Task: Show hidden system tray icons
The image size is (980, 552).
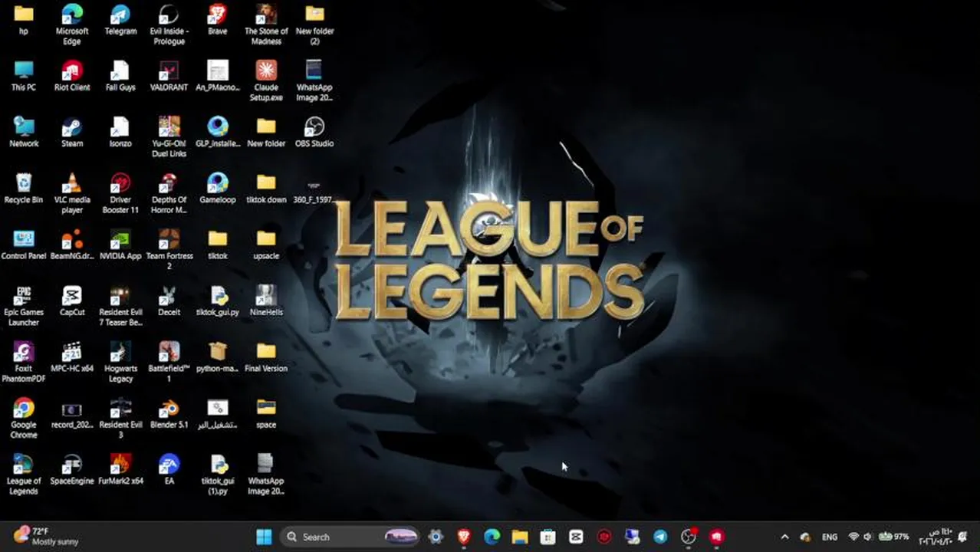Action: pos(784,537)
